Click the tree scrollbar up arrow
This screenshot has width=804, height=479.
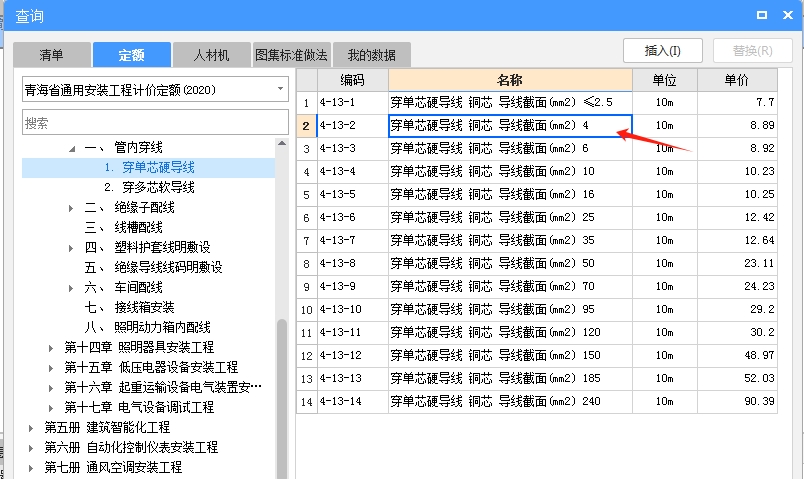(x=282, y=144)
